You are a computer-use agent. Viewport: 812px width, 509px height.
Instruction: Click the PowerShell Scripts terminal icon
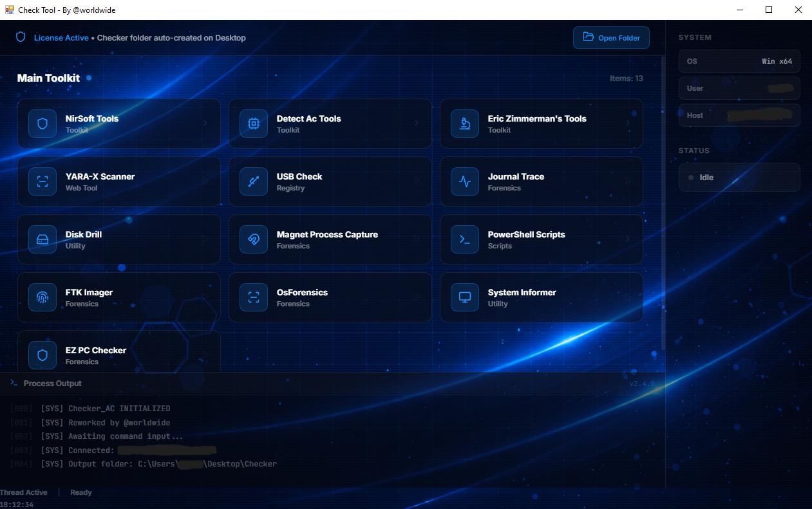click(x=465, y=239)
